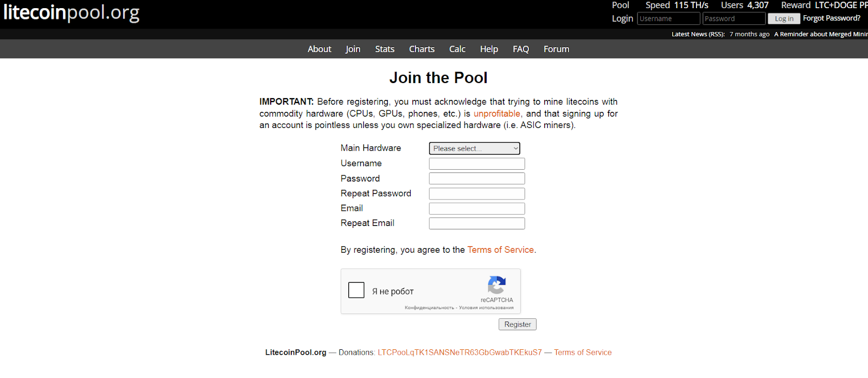This screenshot has width=868, height=378.
Task: Click the LTC donation address link
Action: [x=459, y=353]
